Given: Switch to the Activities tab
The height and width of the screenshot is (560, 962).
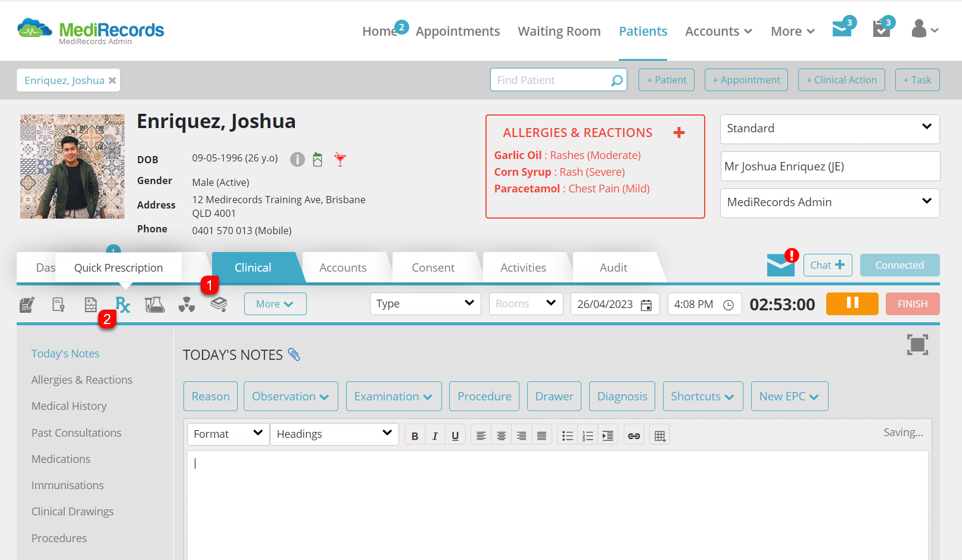Looking at the screenshot, I should click(x=523, y=268).
